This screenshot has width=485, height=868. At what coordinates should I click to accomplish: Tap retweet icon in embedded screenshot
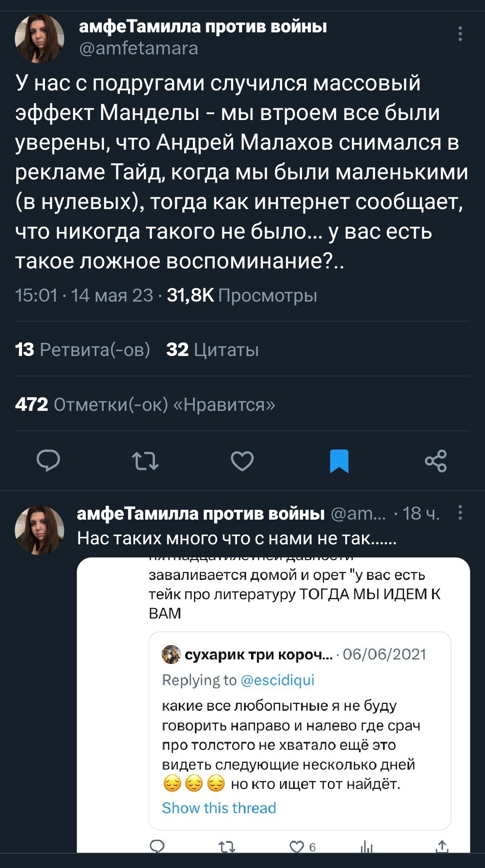coord(227,847)
